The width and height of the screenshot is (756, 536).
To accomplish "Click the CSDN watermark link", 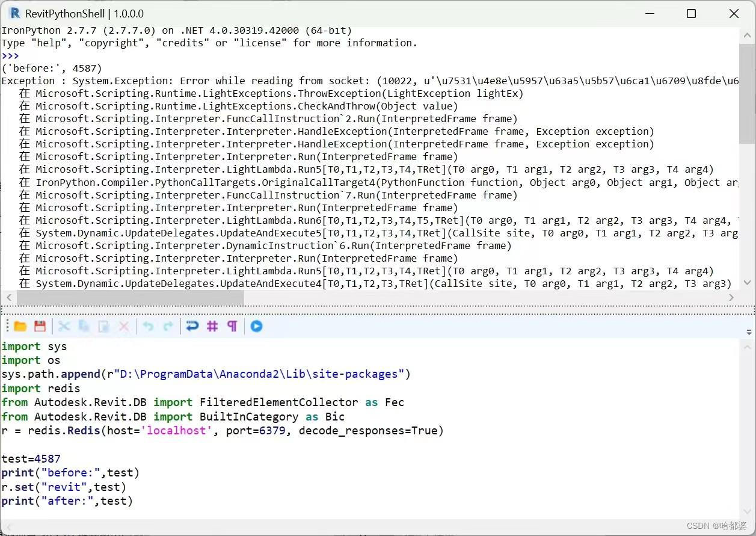I will pos(717,526).
